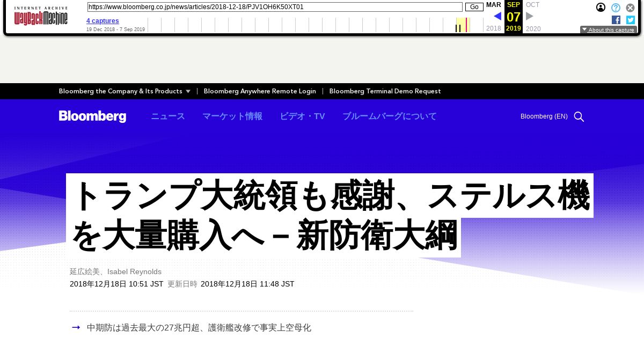Expand Bloomberg the Company & Its Products dropdown
This screenshot has height=338, width=644.
(125, 91)
